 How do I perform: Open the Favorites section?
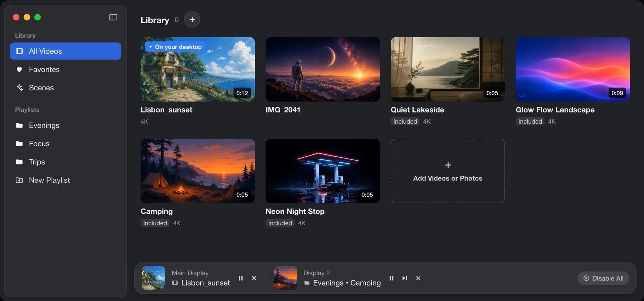coord(65,70)
